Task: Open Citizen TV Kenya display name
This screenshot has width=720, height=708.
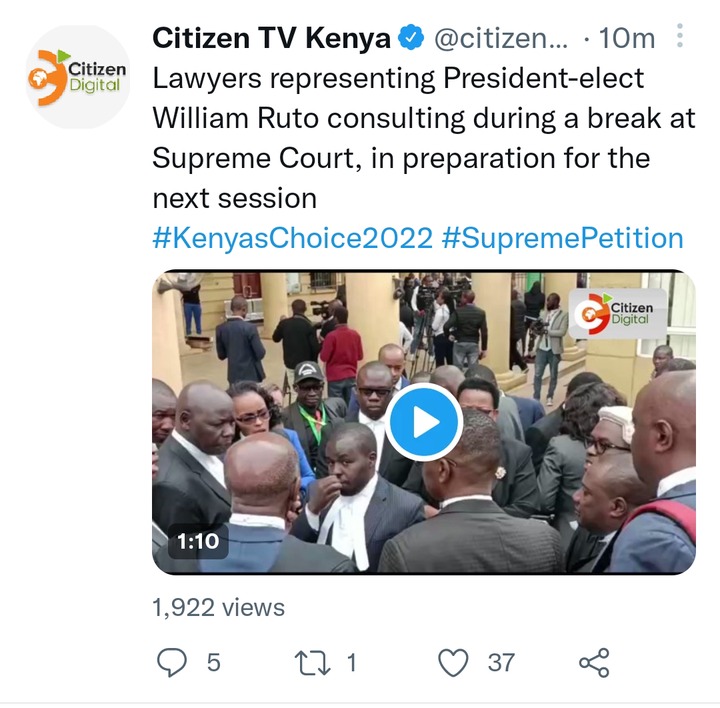Action: pos(271,38)
